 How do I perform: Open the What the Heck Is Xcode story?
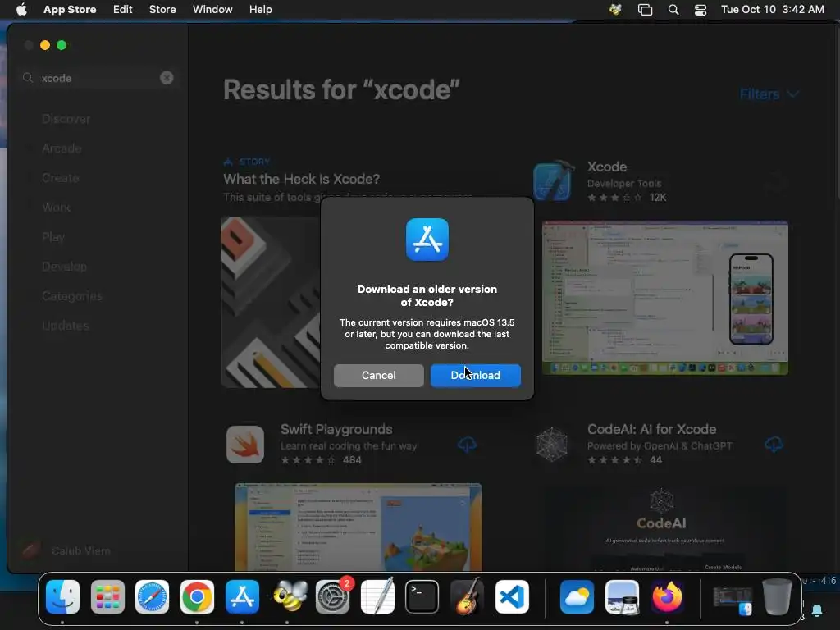click(302, 179)
